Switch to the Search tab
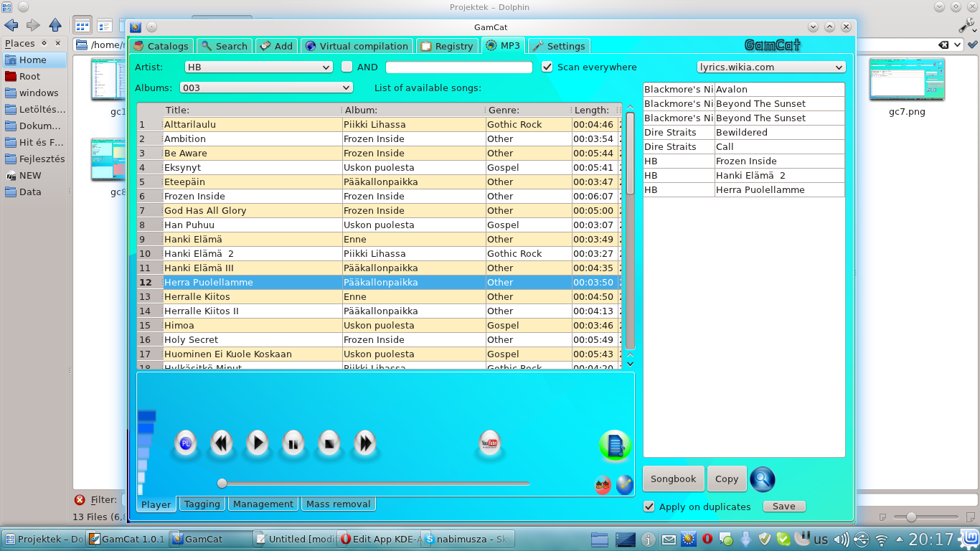The image size is (980, 551). tap(224, 46)
